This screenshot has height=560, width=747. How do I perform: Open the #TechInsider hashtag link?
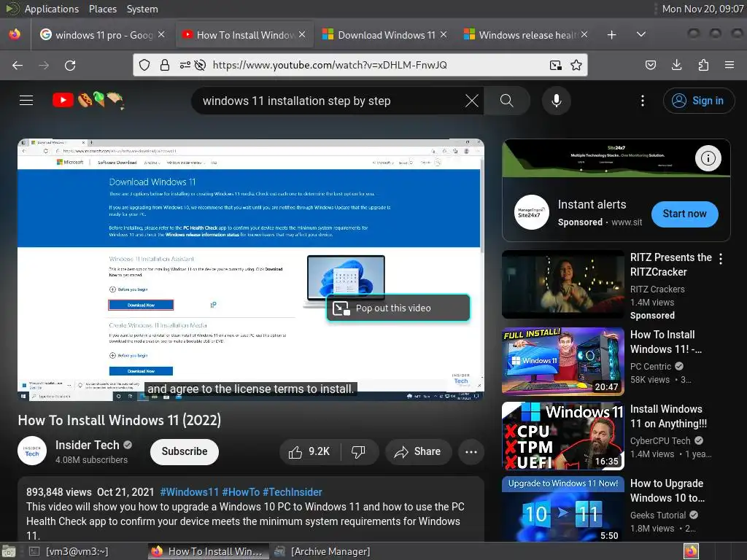[x=293, y=492]
